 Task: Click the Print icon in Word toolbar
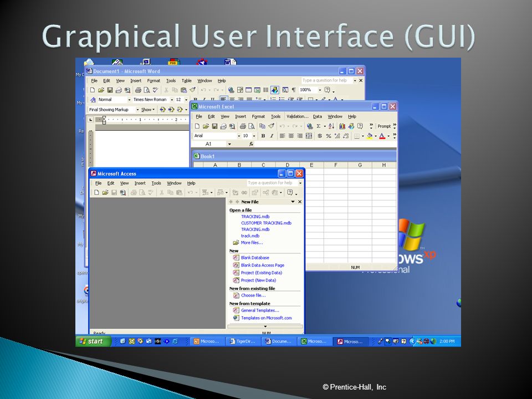[138, 90]
